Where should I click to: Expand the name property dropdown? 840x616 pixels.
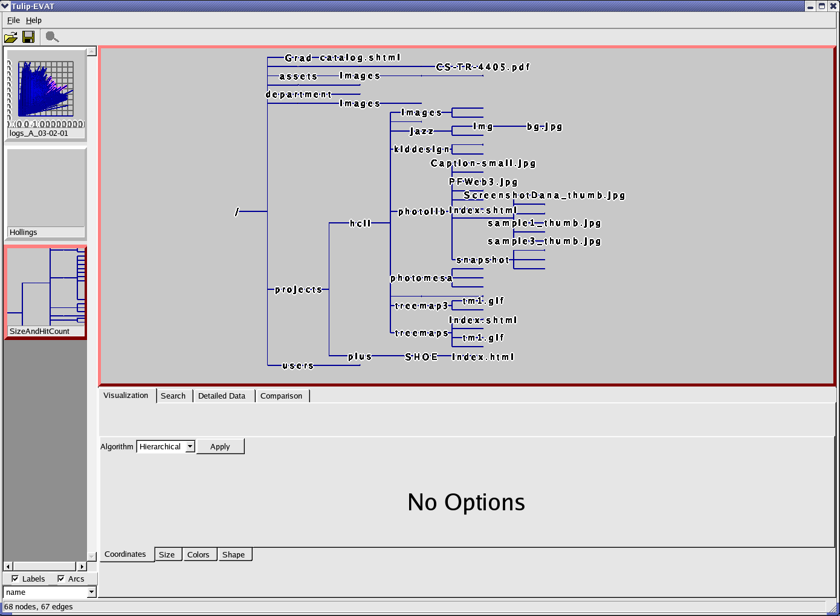91,592
